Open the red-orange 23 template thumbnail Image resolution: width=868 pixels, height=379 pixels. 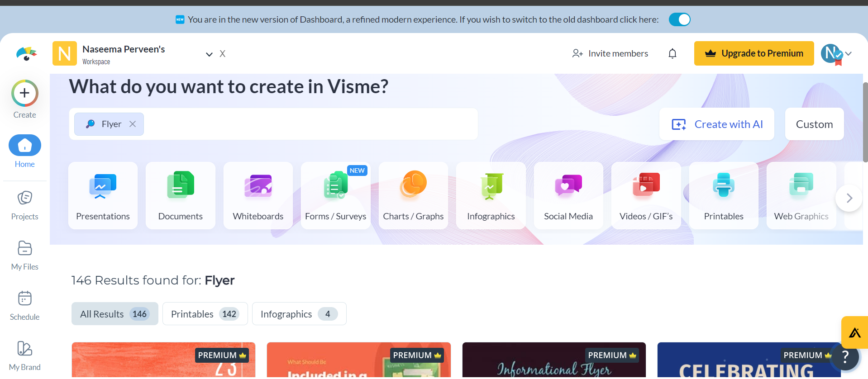(x=163, y=360)
